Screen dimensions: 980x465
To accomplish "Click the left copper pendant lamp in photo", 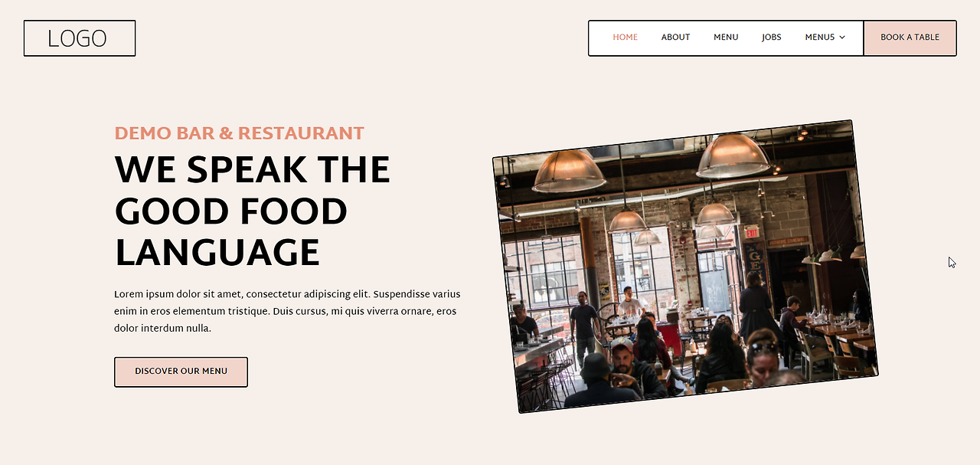I will coord(569,171).
